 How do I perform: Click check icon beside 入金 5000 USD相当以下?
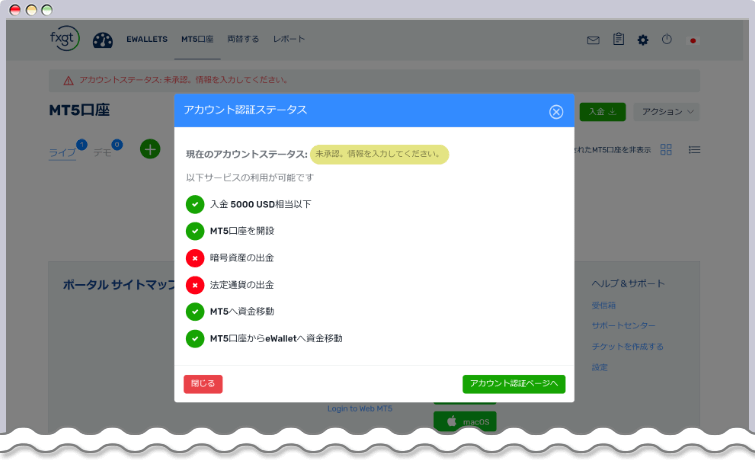pyautogui.click(x=195, y=204)
